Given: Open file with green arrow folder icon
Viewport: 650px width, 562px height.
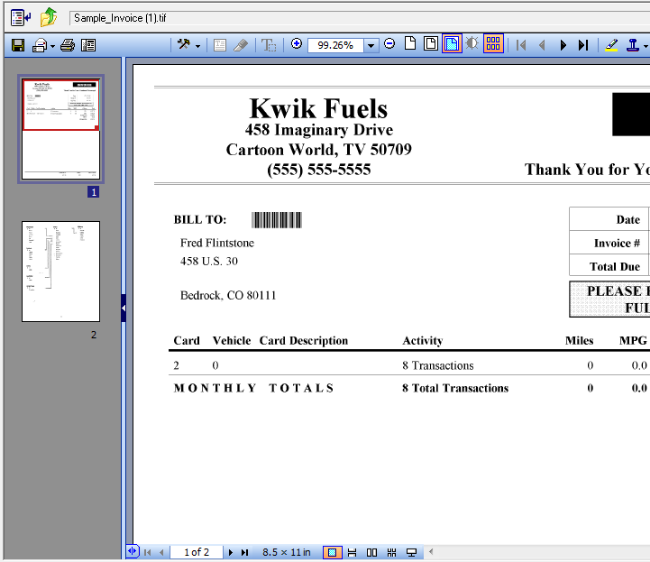Looking at the screenshot, I should pos(49,17).
